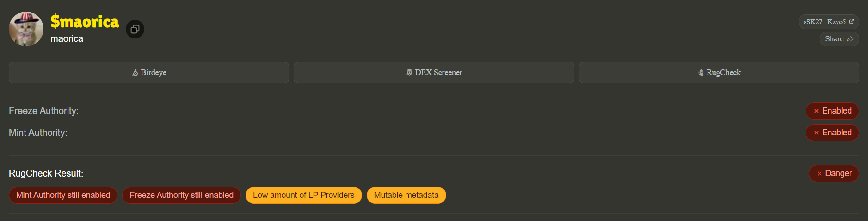Click the white maorica token name text
This screenshot has height=221, width=868.
click(x=67, y=39)
